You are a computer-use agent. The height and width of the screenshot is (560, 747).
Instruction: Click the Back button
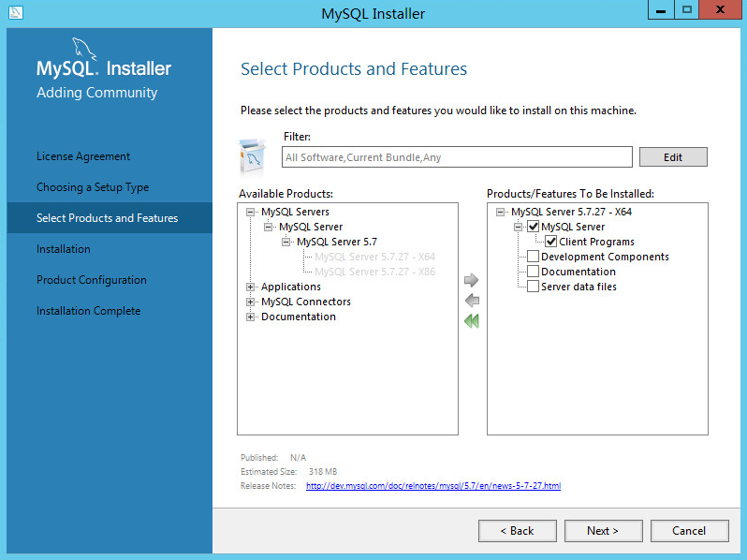[x=517, y=531]
